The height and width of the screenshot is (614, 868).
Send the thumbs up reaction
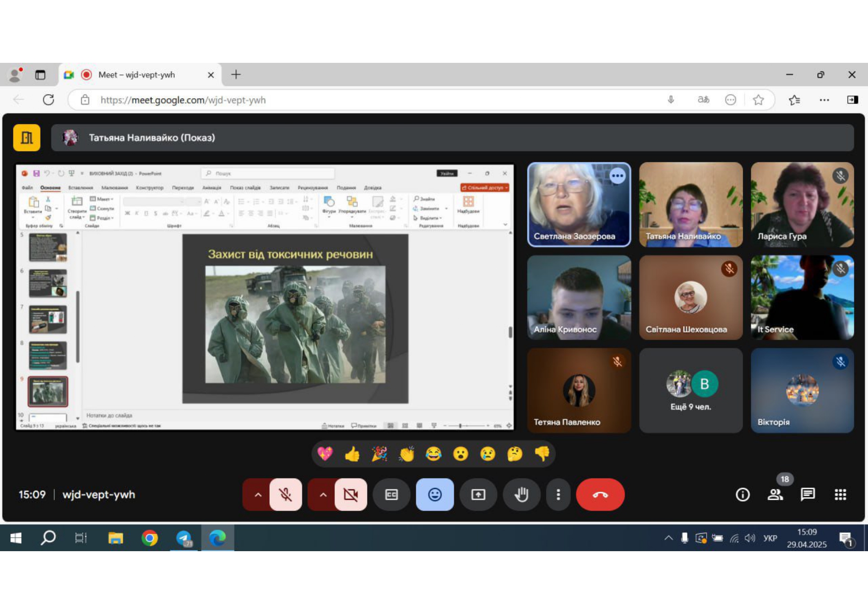click(x=352, y=454)
